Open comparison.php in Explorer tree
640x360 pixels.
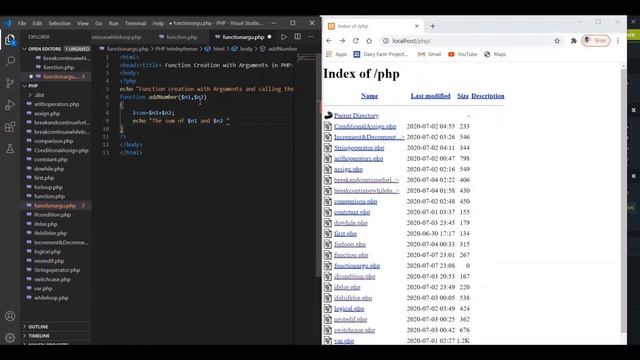56,141
